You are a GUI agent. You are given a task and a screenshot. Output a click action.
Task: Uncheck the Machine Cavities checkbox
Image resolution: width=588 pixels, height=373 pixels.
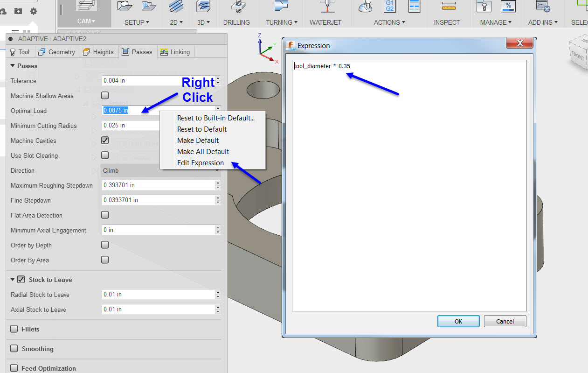coord(105,140)
